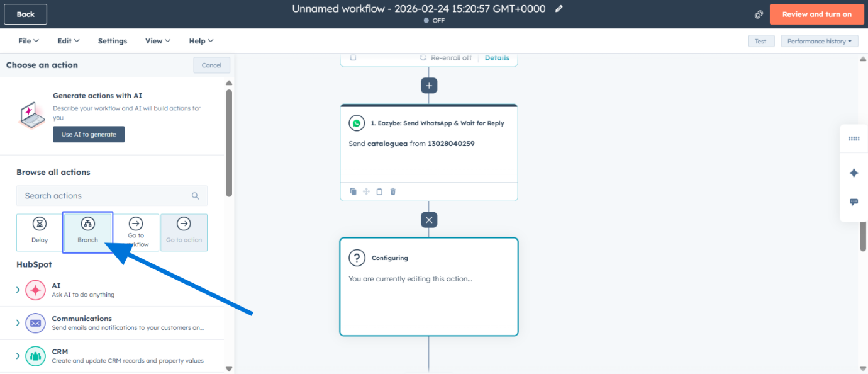
Task: Click the pink AI sparkle category icon
Action: [35, 290]
